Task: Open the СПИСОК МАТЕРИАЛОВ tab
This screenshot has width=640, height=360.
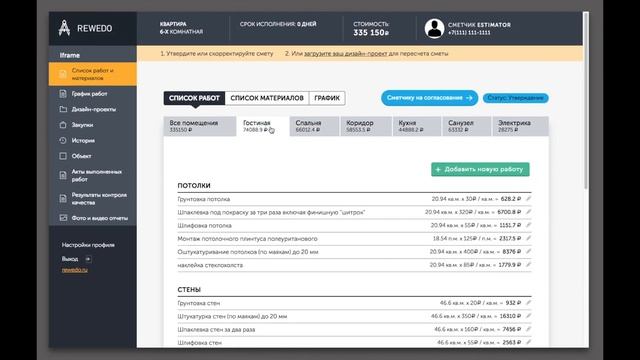Action: click(267, 98)
